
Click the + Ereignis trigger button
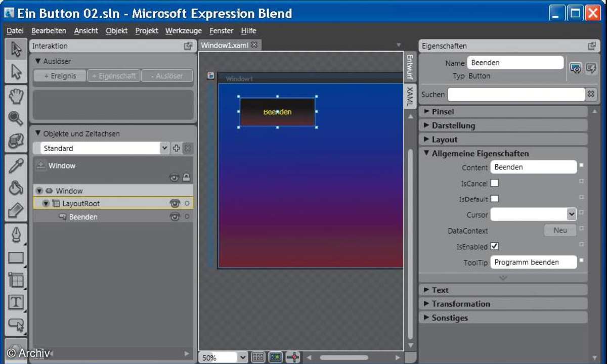click(60, 76)
